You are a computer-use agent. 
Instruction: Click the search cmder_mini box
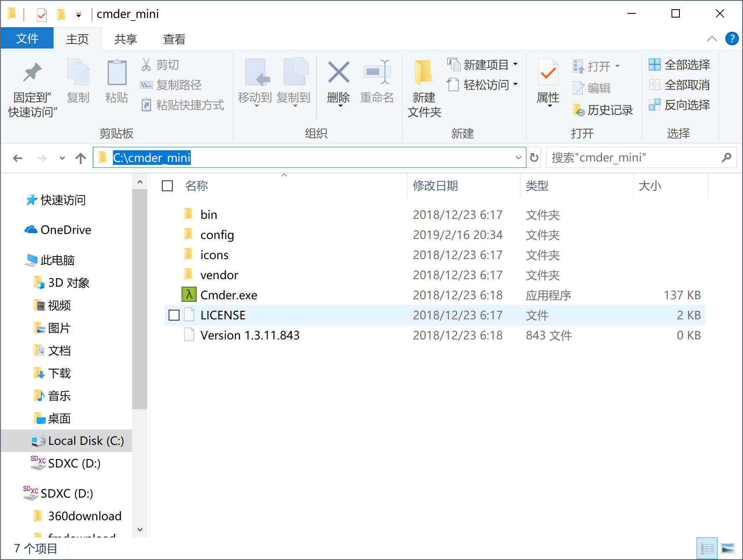641,158
